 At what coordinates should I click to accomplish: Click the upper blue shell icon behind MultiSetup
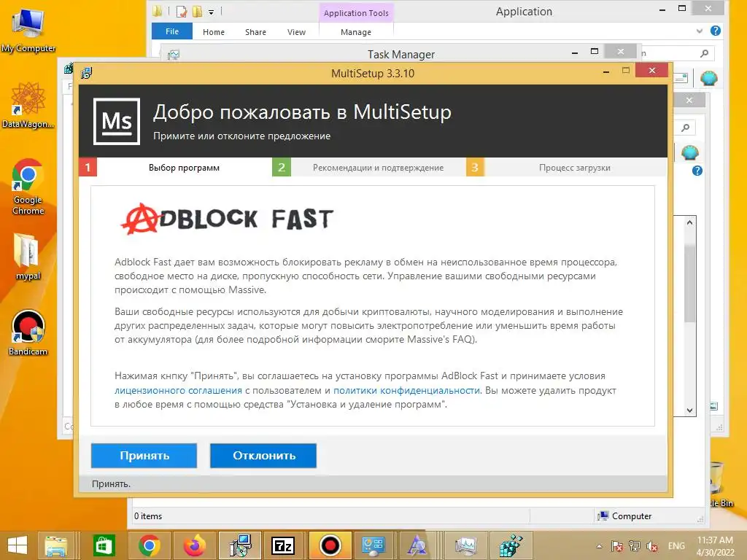coord(708,77)
